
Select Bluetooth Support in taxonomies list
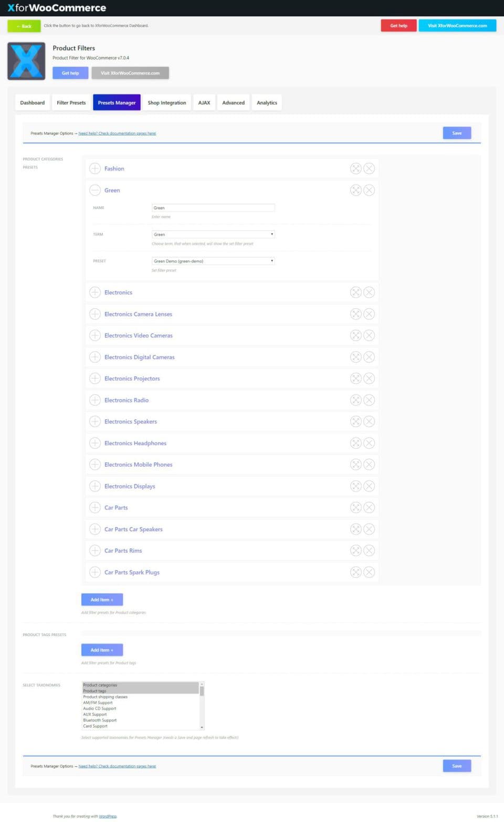point(140,720)
